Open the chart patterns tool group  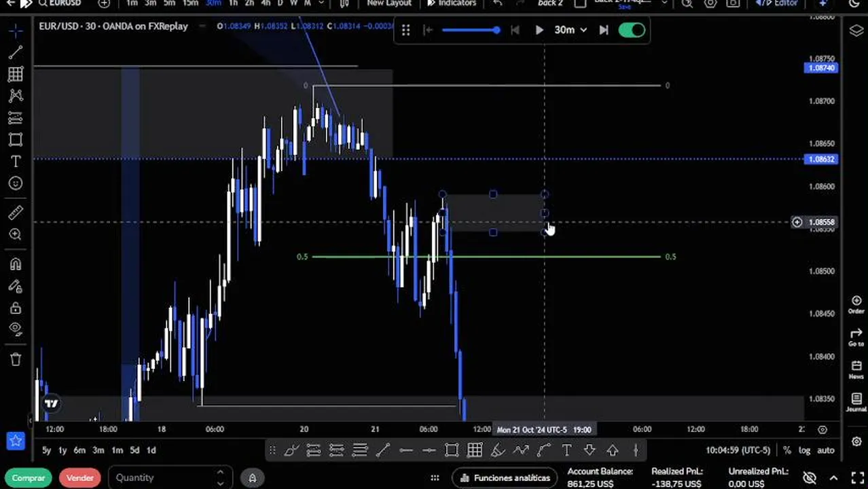(x=16, y=96)
